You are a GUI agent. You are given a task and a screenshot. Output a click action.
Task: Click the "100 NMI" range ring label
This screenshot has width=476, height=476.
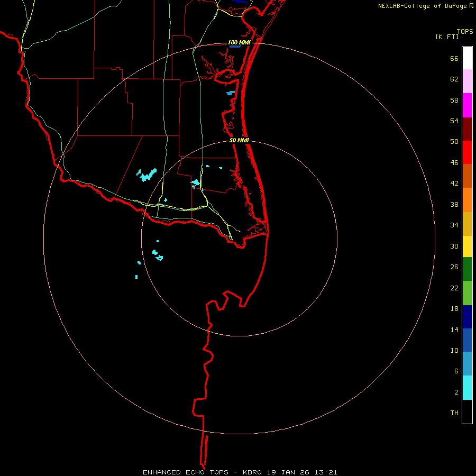coord(239,42)
